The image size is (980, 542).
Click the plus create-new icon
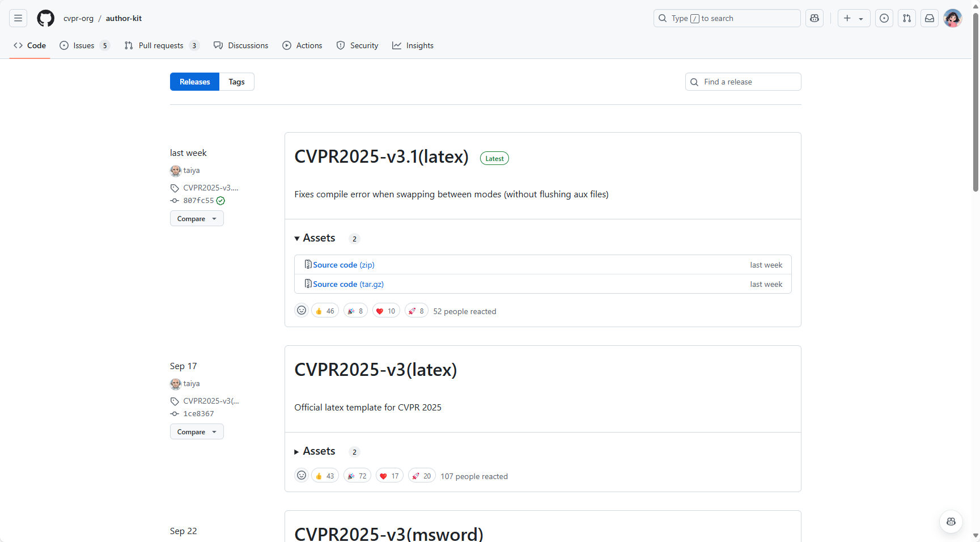point(847,18)
